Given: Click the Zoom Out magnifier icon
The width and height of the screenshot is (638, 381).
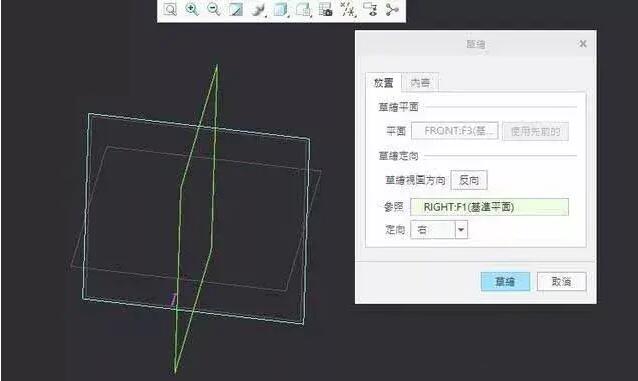Looking at the screenshot, I should pyautogui.click(x=214, y=9).
